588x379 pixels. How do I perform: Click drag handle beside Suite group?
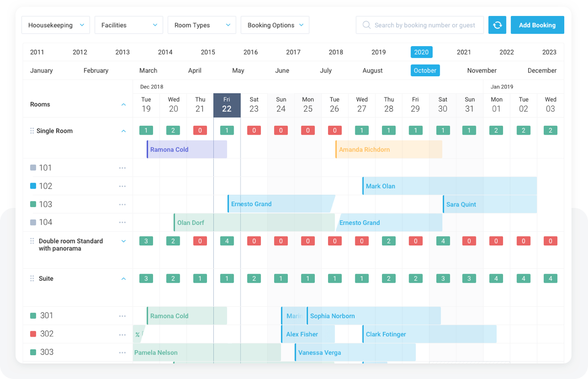tap(32, 279)
